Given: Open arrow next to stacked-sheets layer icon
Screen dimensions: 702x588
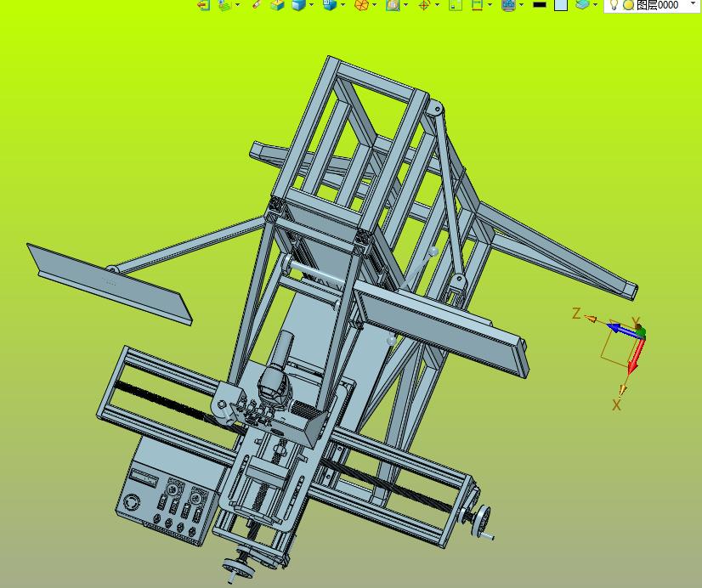Looking at the screenshot, I should pyautogui.click(x=595, y=5).
